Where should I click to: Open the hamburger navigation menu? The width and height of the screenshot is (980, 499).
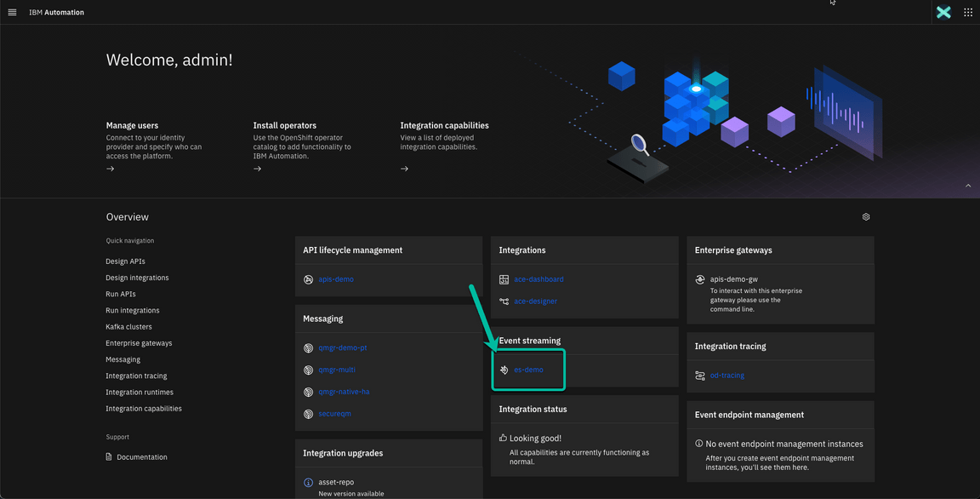click(x=12, y=12)
